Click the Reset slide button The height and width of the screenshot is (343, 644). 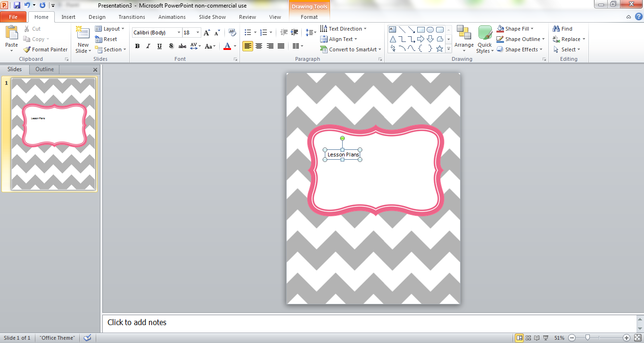click(x=106, y=39)
